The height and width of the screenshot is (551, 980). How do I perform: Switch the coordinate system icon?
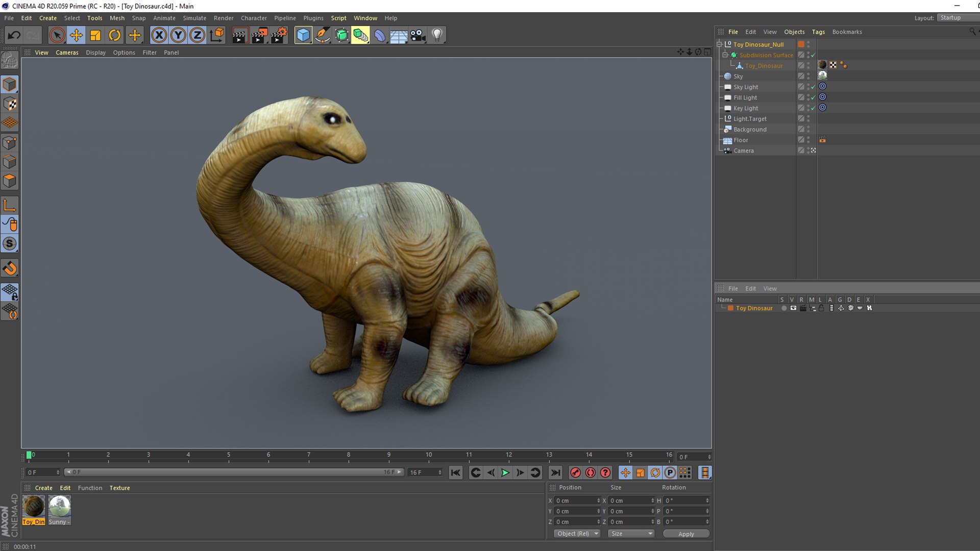(x=216, y=35)
